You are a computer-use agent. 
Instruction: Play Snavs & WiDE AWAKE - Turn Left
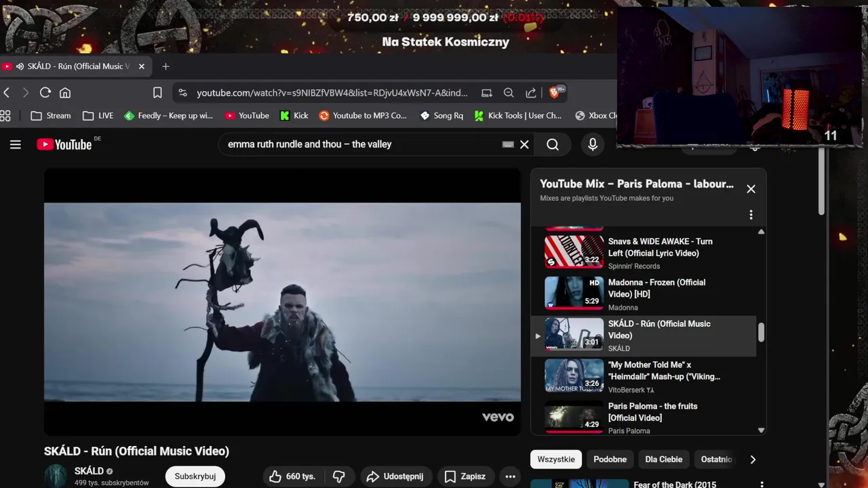tap(643, 253)
